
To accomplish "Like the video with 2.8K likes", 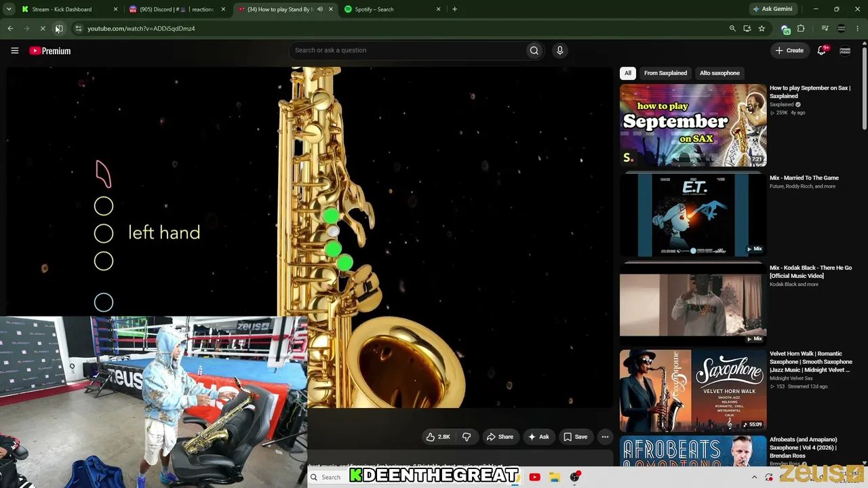I will pyautogui.click(x=437, y=437).
